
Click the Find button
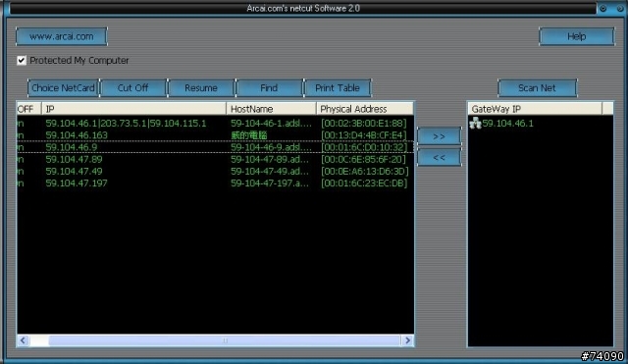[x=269, y=88]
